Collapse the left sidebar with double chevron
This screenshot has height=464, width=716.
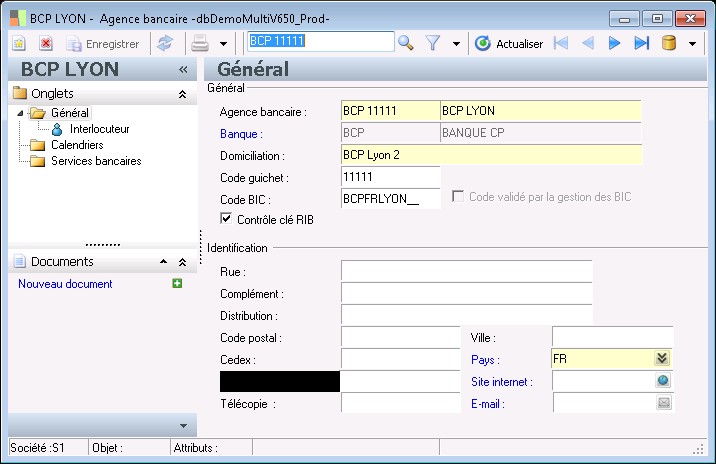click(x=184, y=69)
